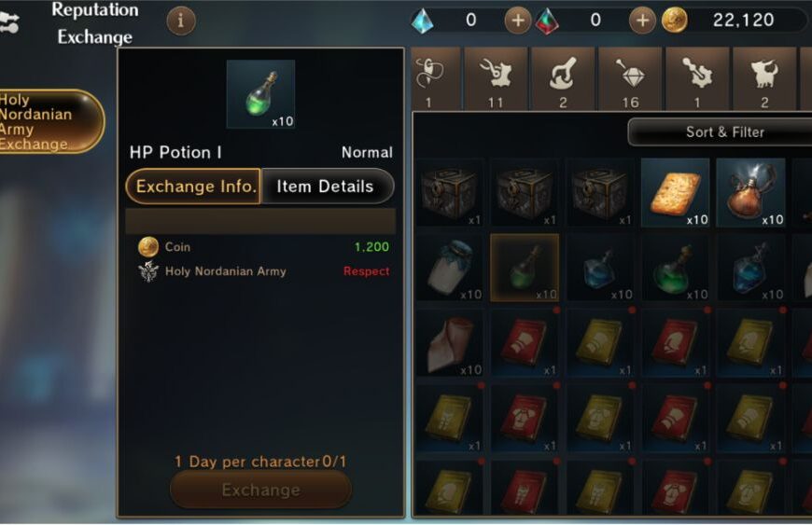Viewport: 812px width, 525px height.
Task: Open the Reputation Exchange info icon
Action: (x=181, y=21)
